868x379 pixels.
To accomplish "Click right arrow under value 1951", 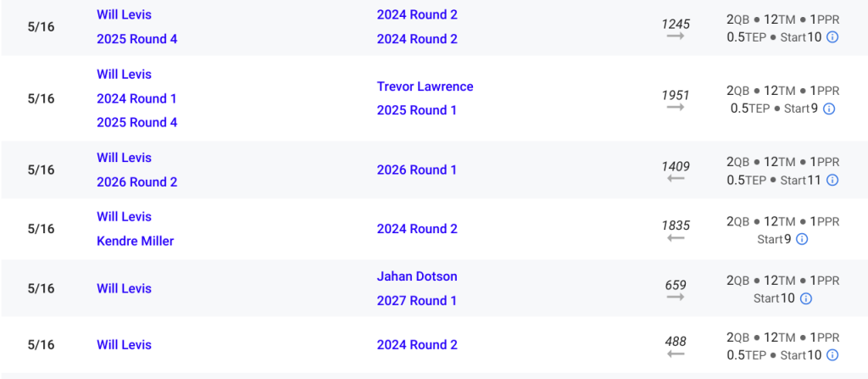I will point(676,107).
